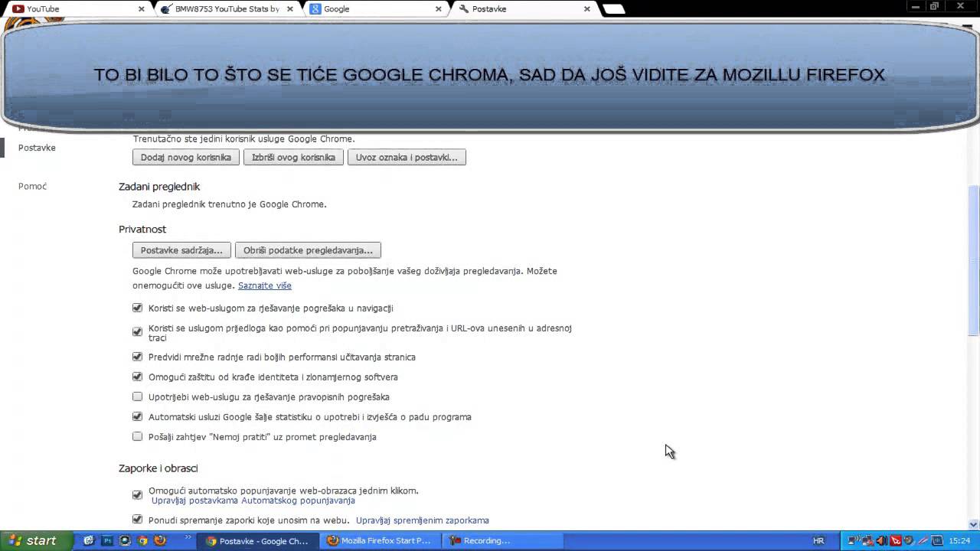Image resolution: width=980 pixels, height=551 pixels.
Task: Click the system clock showing 15:24
Action: [x=960, y=540]
